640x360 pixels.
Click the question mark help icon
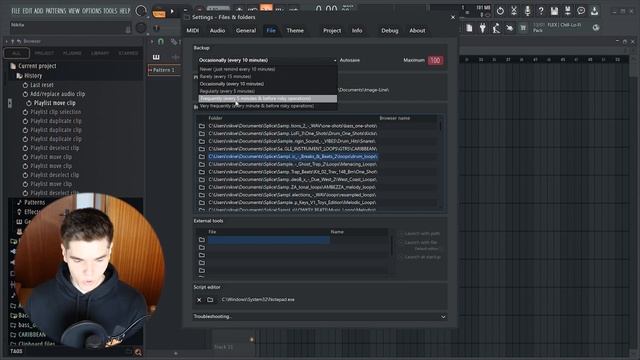(541, 11)
